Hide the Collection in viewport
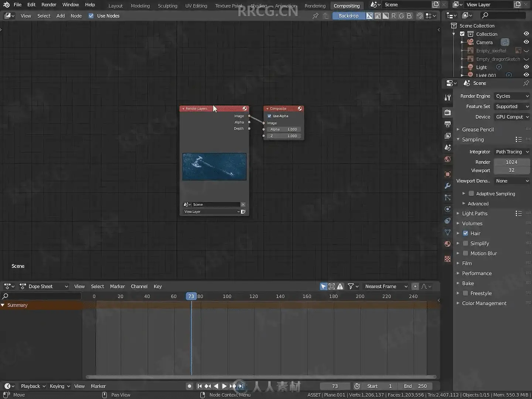The image size is (532, 399). tap(526, 34)
